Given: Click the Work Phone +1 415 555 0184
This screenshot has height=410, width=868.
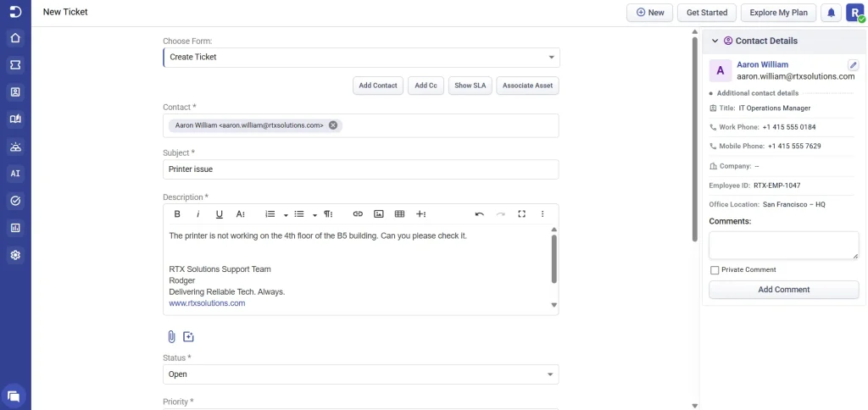Looking at the screenshot, I should click(789, 127).
